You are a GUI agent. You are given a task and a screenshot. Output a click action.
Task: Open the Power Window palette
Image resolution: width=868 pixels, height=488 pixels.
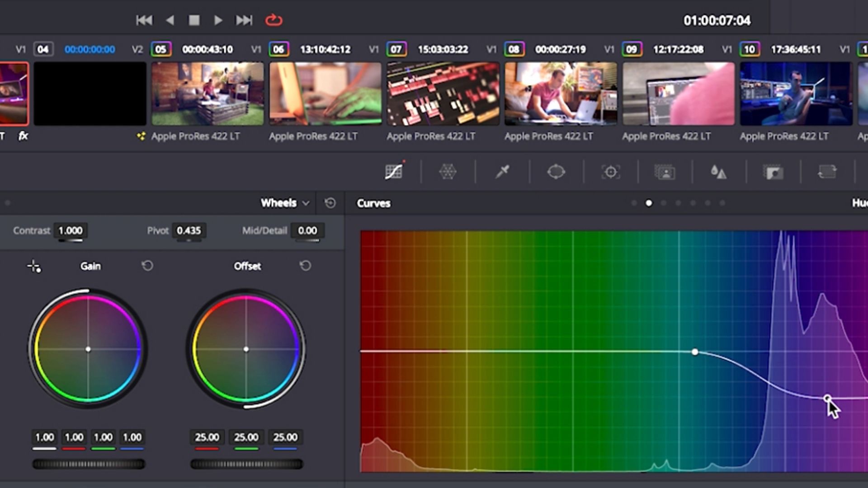(x=556, y=172)
